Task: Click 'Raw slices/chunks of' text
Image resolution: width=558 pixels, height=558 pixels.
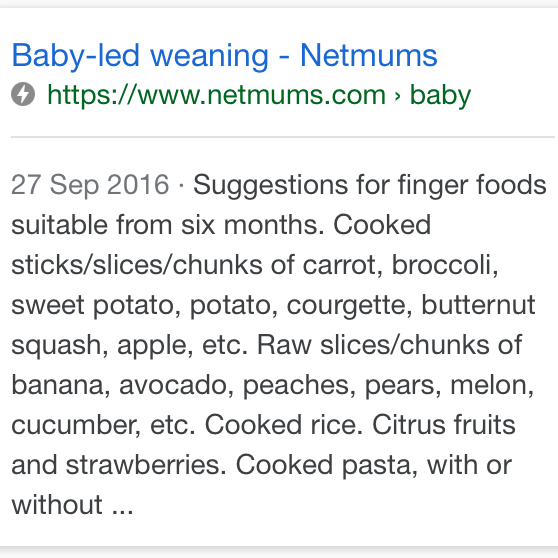Action: (x=390, y=345)
